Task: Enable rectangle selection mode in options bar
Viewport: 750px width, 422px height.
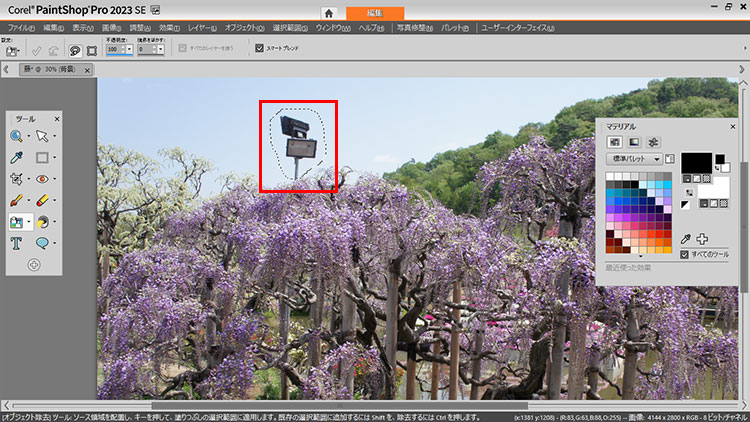Action: 92,49
